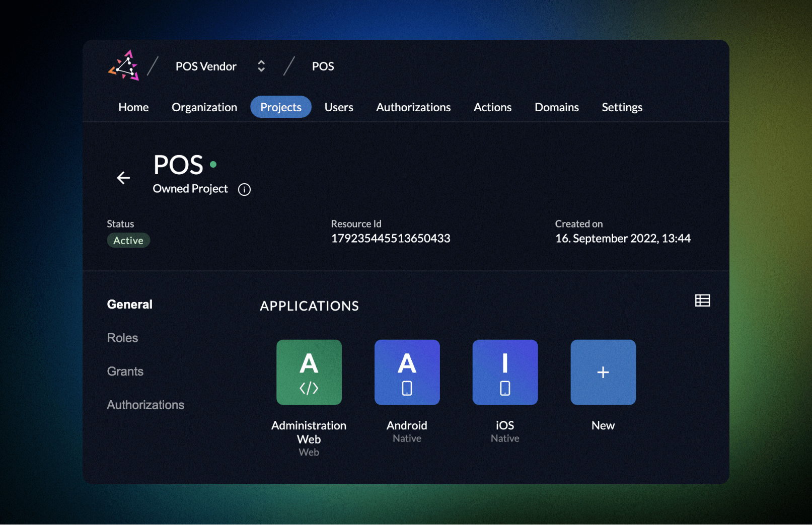Click the green status dot beside POS
812x525 pixels.
pyautogui.click(x=213, y=164)
